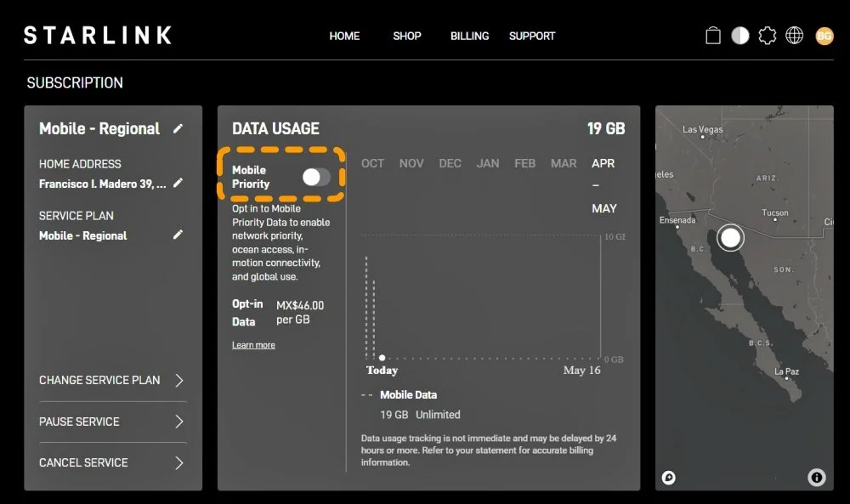This screenshot has width=850, height=504.
Task: Click Cancel Service
Action: coord(113,463)
